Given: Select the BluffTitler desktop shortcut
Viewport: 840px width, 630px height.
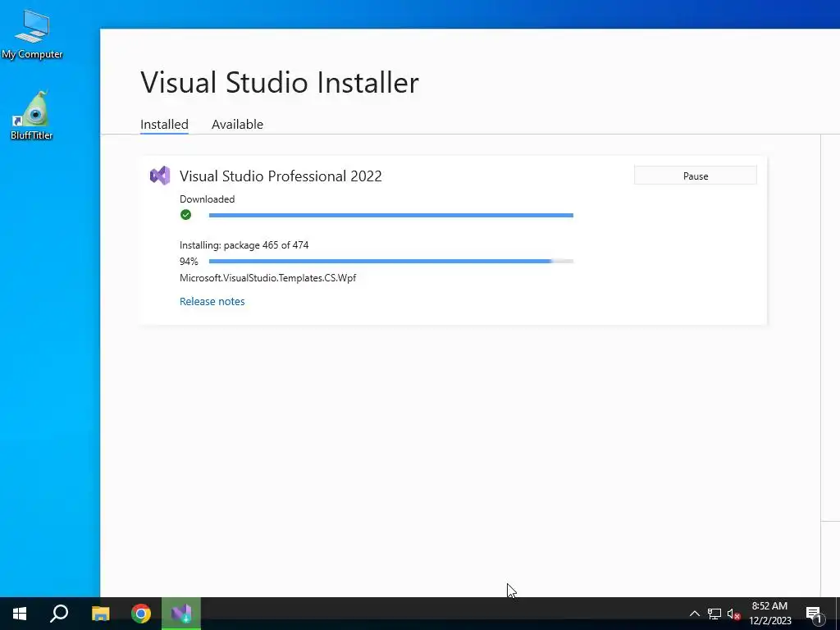Looking at the screenshot, I should click(32, 115).
